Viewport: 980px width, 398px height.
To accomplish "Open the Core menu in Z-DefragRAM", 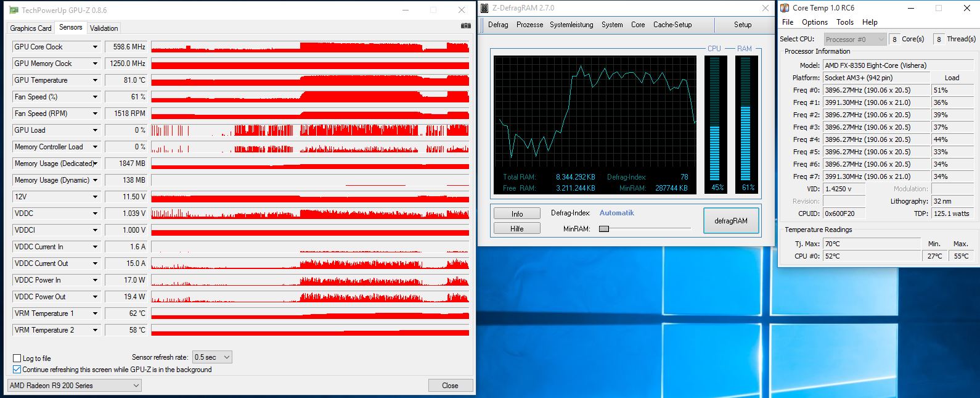I will coord(638,25).
